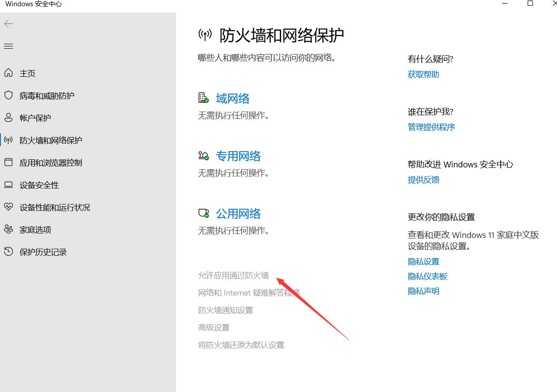Open 隐私设置 link
Screen dimensions: 557x392
click(x=424, y=261)
